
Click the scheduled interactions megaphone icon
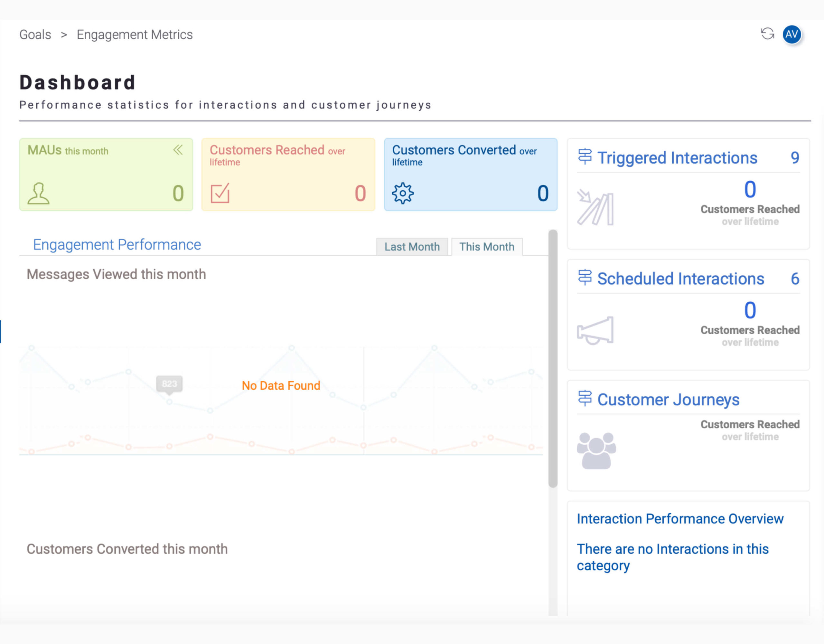coord(595,330)
